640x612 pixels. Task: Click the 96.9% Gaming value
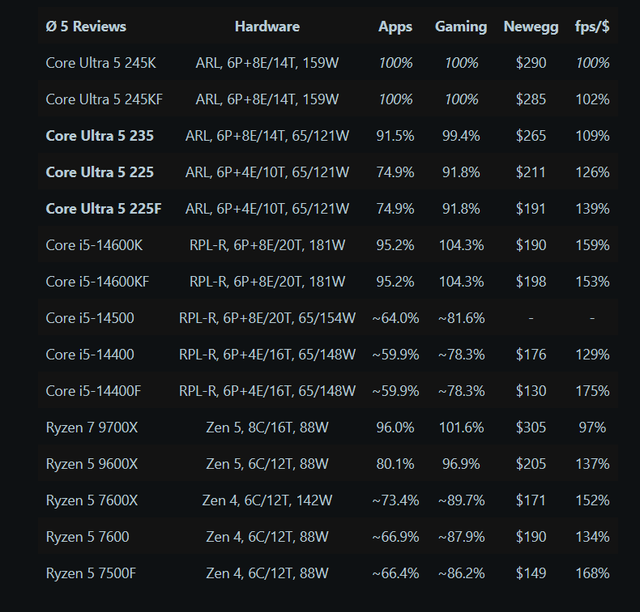pyautogui.click(x=461, y=464)
